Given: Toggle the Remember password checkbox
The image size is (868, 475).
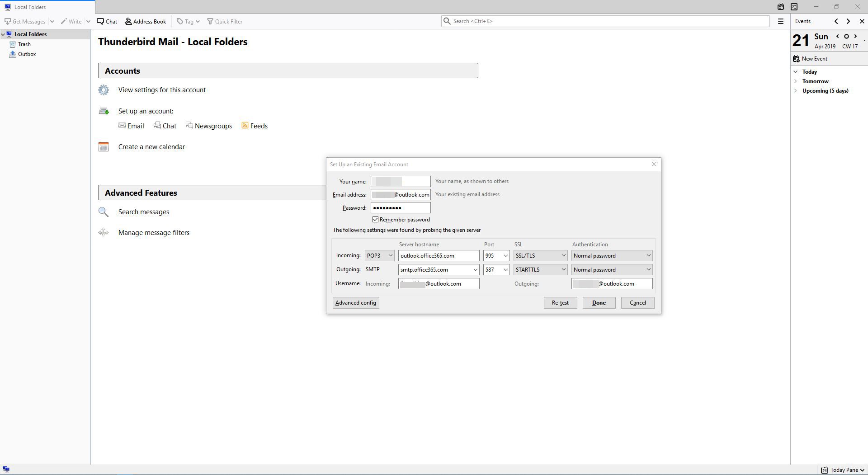Looking at the screenshot, I should pos(375,220).
